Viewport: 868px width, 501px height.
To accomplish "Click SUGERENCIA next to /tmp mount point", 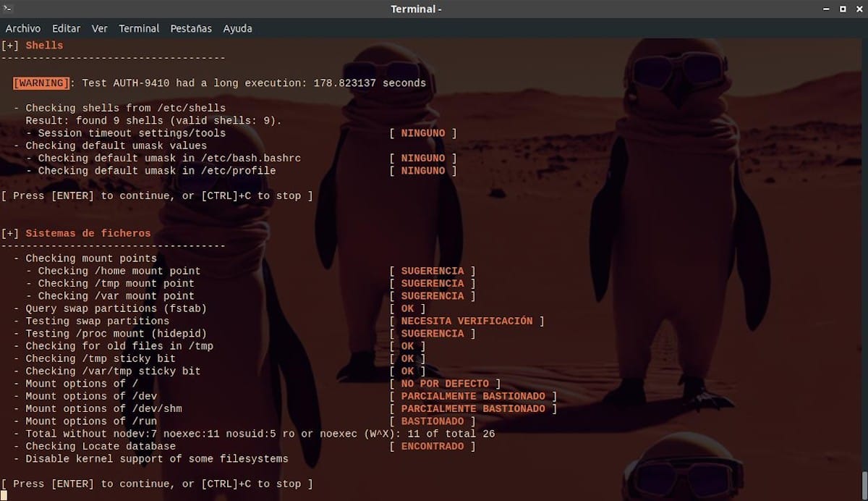I will pos(433,283).
